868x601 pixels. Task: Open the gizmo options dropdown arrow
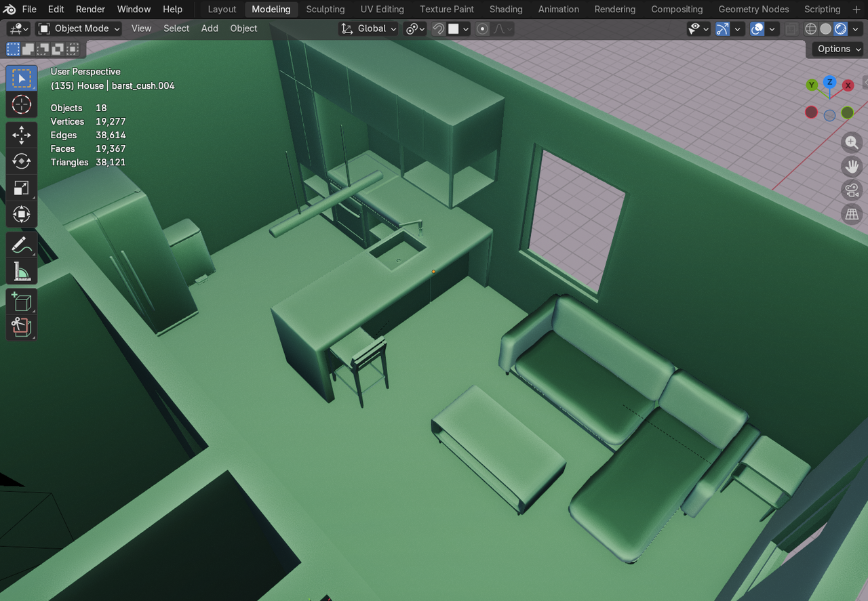738,28
